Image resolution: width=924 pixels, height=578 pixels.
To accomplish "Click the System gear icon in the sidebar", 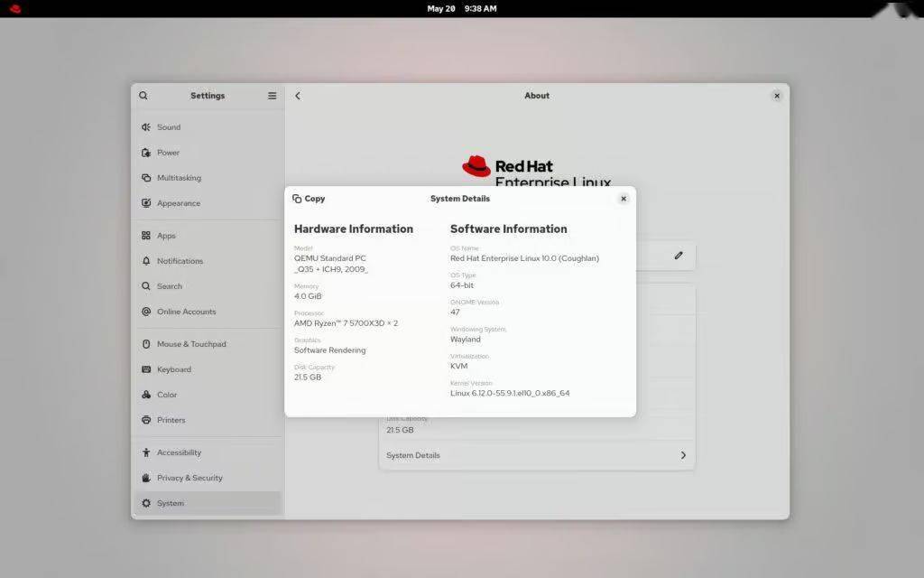I will pos(146,503).
